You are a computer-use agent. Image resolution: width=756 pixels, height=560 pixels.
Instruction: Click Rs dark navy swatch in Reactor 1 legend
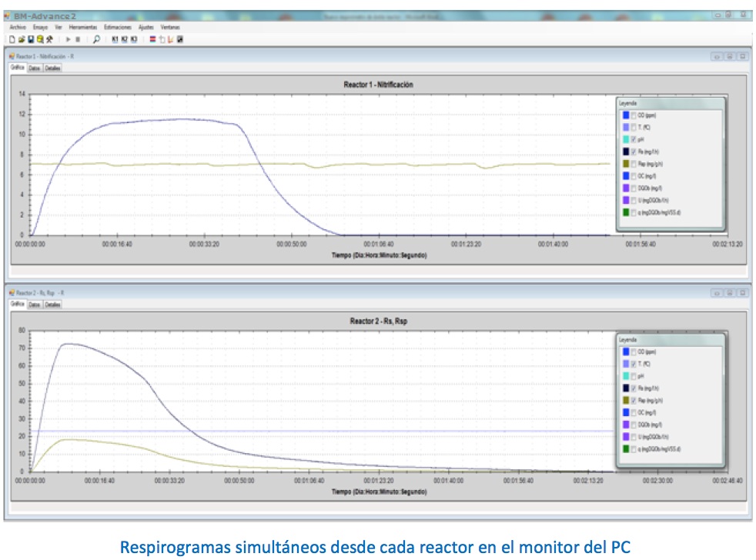coord(626,152)
